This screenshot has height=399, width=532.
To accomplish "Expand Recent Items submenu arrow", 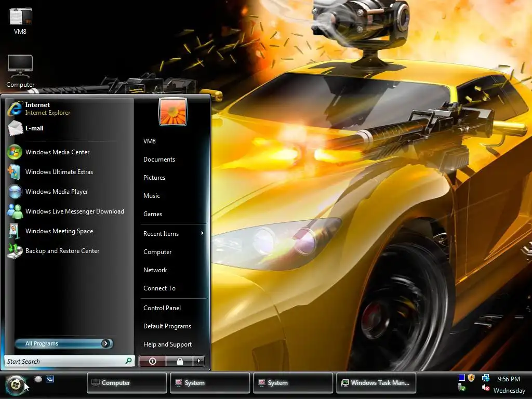I will coord(202,233).
